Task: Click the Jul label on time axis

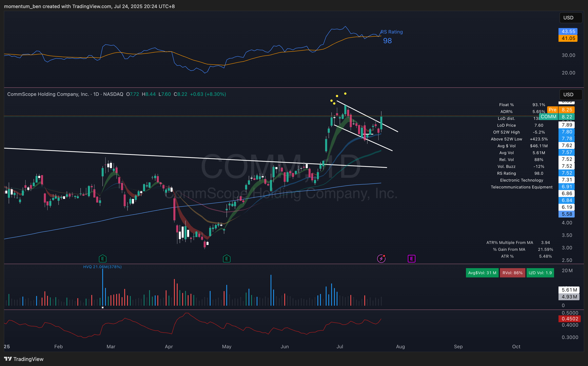Action: coord(340,346)
